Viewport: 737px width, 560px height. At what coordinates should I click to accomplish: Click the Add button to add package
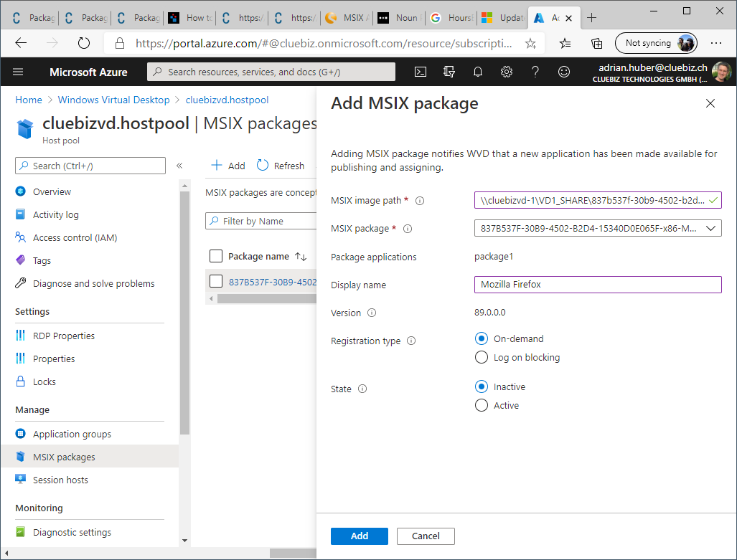pos(360,536)
